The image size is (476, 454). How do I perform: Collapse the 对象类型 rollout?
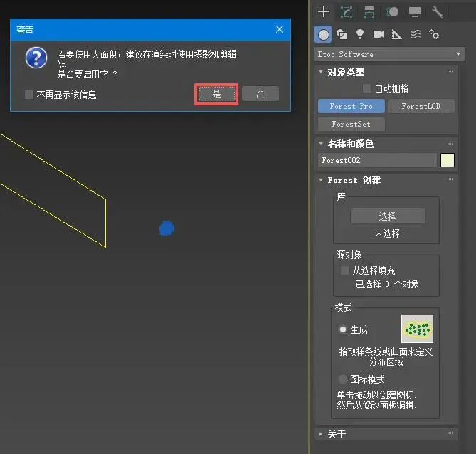tap(321, 72)
